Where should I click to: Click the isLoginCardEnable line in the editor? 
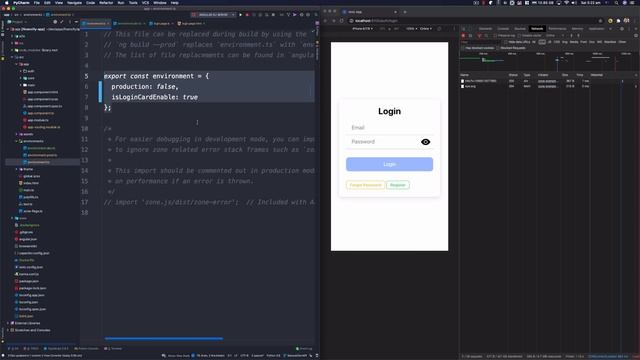click(154, 97)
